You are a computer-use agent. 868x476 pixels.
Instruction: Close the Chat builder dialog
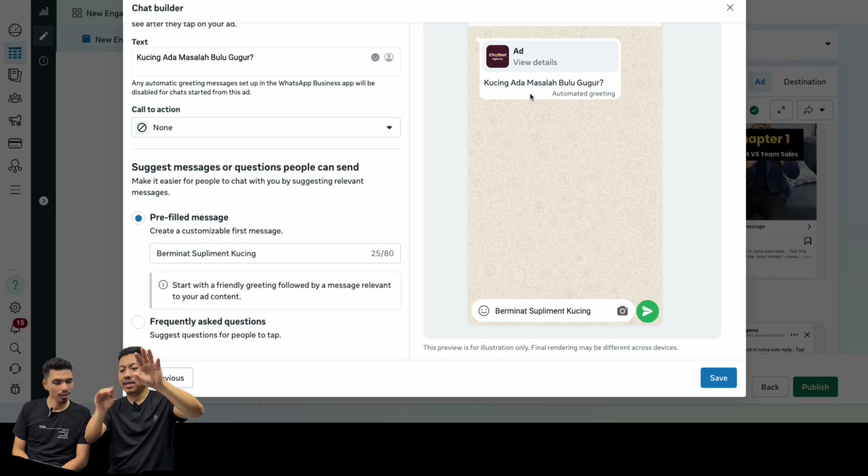(730, 7)
